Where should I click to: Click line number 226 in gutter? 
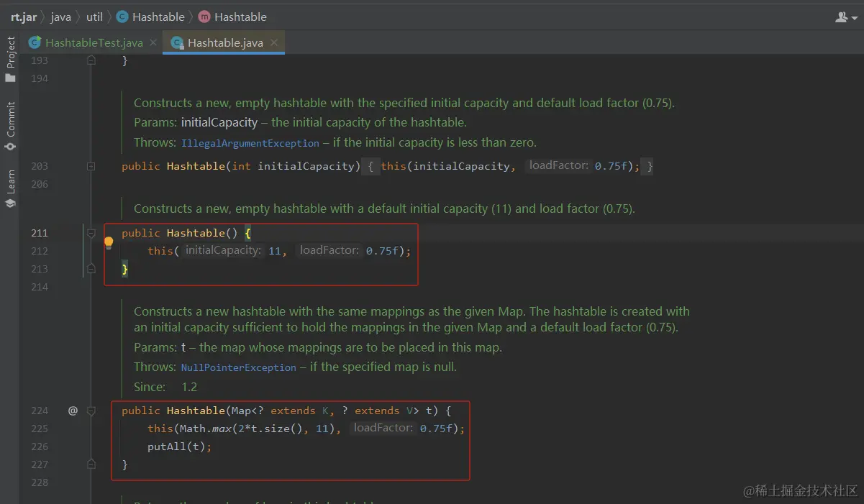click(x=40, y=446)
